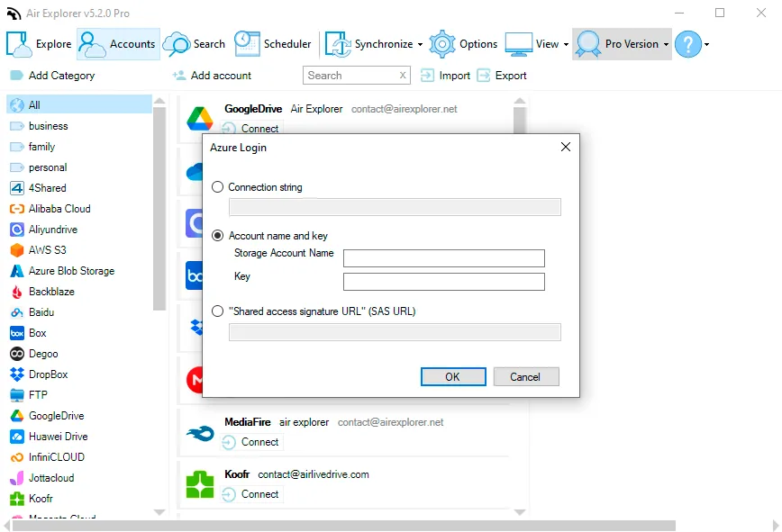Clear the accounts search with X
782x532 pixels.
pyautogui.click(x=403, y=76)
